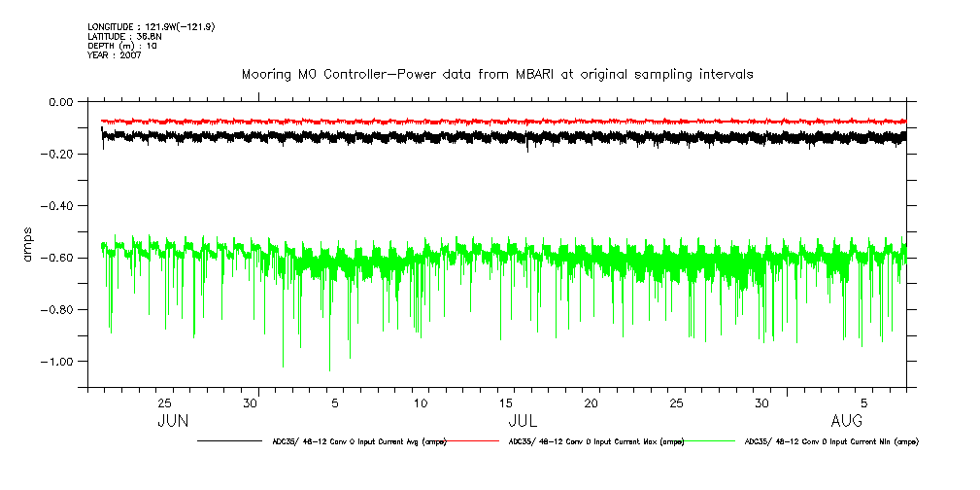The image size is (980, 490).
Task: Select the Input Current Max legend entry
Action: point(596,441)
